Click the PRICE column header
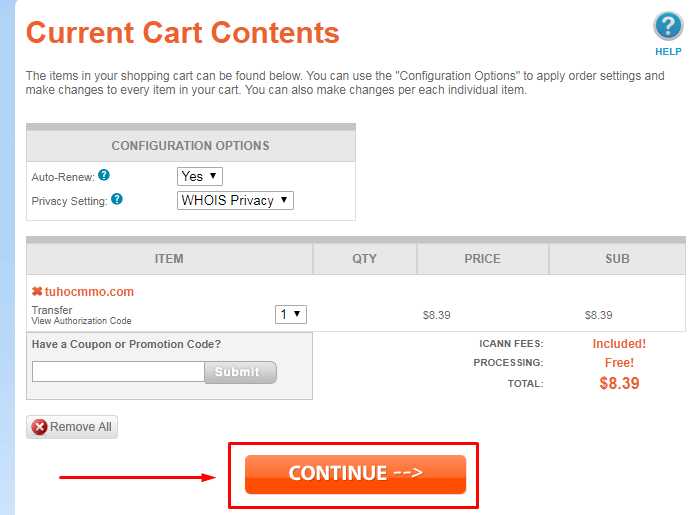 coord(482,259)
